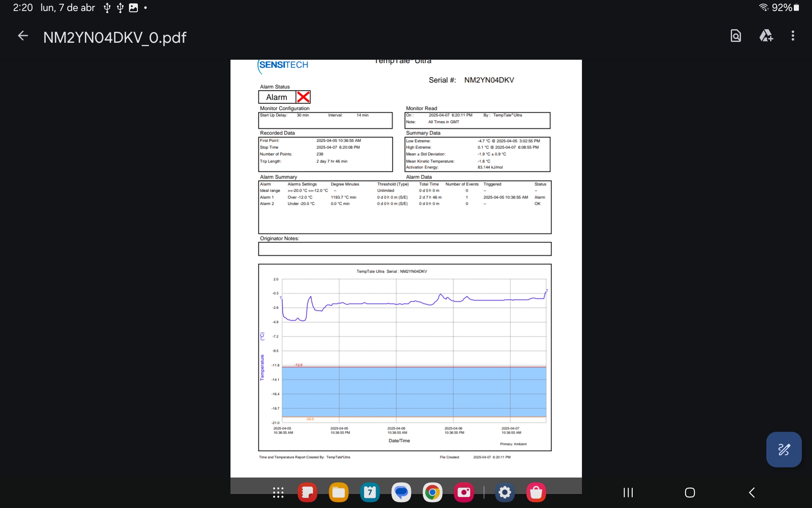Select the High Extreme 0.1 °C value
The height and width of the screenshot is (508, 812).
[x=508, y=147]
